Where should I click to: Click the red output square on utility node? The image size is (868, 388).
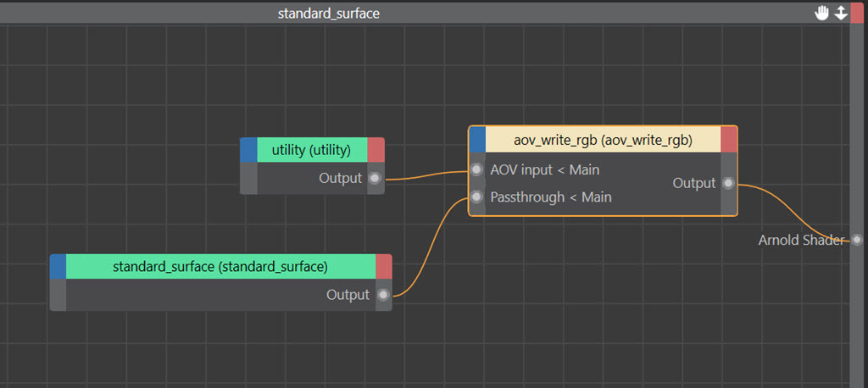[376, 150]
